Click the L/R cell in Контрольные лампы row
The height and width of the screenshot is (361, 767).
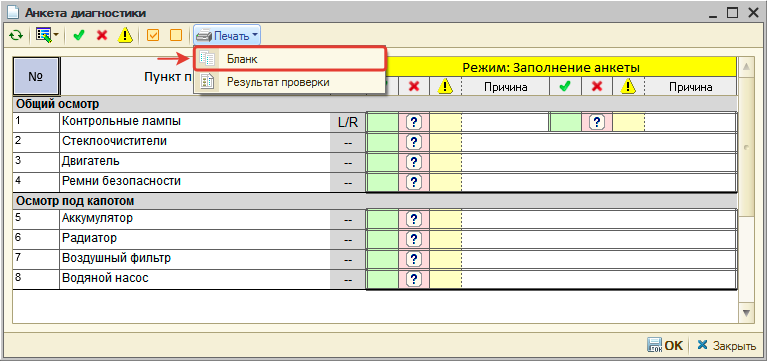pyautogui.click(x=348, y=122)
